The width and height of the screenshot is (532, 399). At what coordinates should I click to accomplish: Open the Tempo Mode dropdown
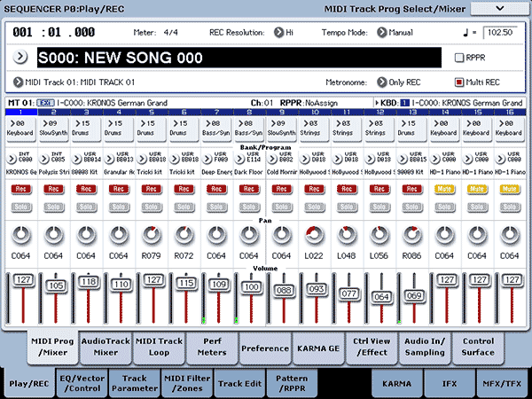pos(382,33)
